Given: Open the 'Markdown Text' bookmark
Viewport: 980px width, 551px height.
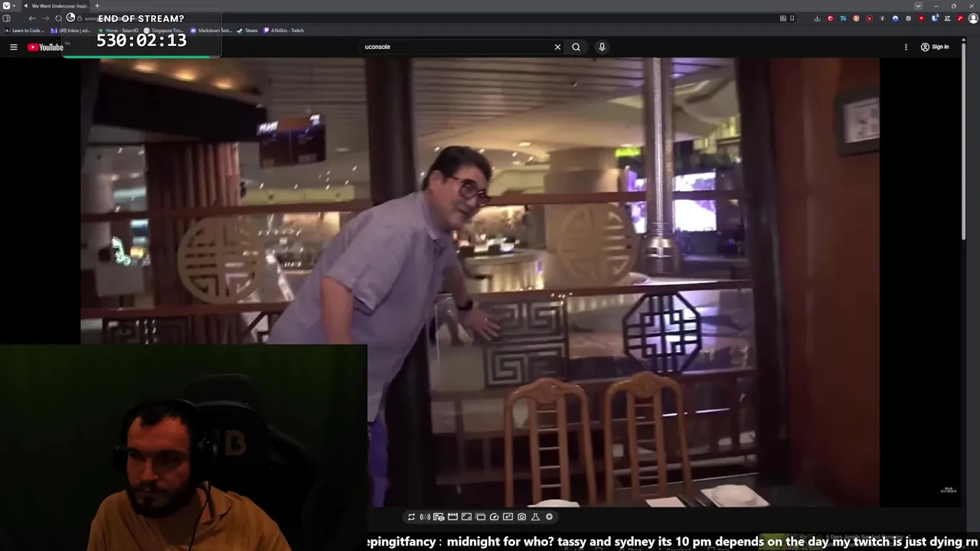Looking at the screenshot, I should [x=211, y=31].
